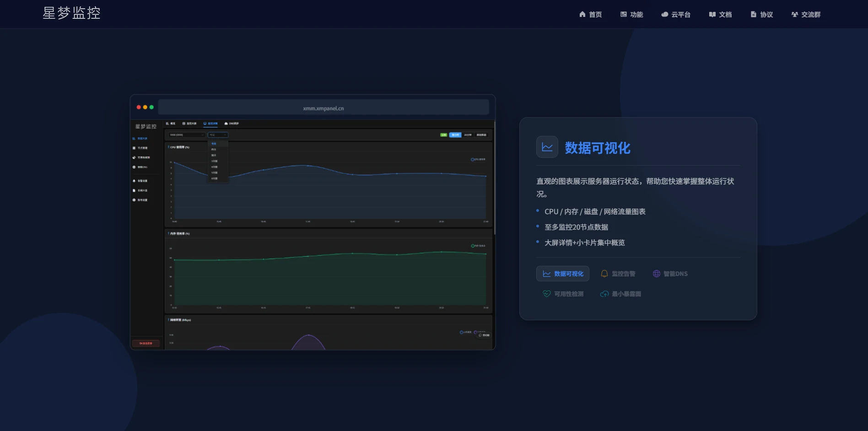Viewport: 868px width, 431px height.
Task: Click the heart icon beside 可用性检测
Action: (x=546, y=293)
